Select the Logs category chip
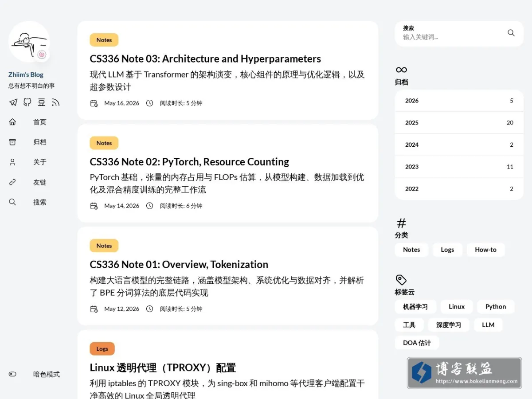Image resolution: width=532 pixels, height=399 pixels. pyautogui.click(x=447, y=250)
